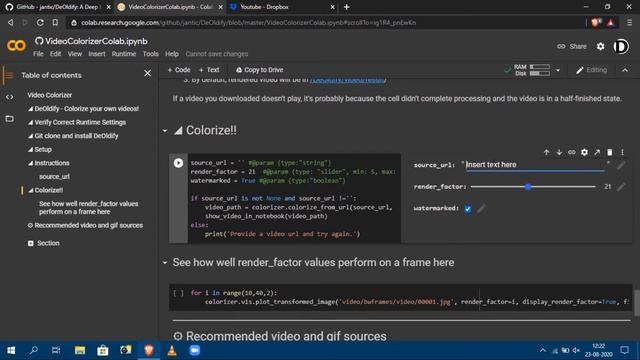
Task: Open notebook settings gear in header
Action: point(600,47)
